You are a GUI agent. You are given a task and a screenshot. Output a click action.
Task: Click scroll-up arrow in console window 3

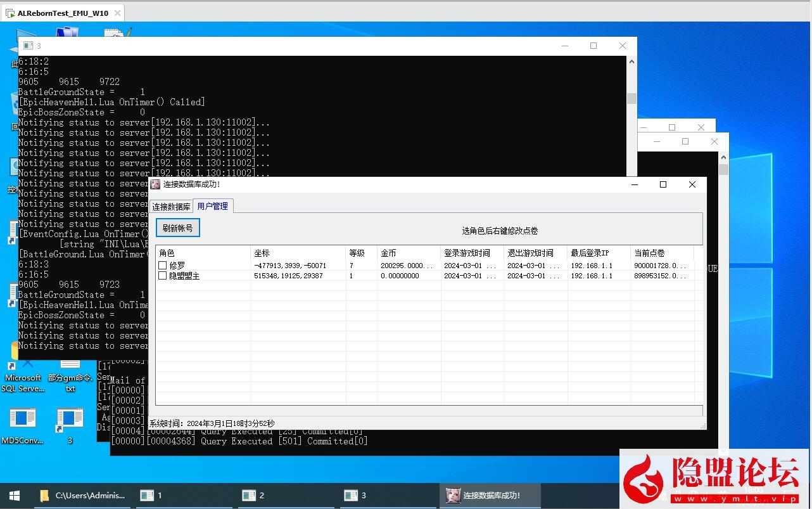(x=631, y=61)
